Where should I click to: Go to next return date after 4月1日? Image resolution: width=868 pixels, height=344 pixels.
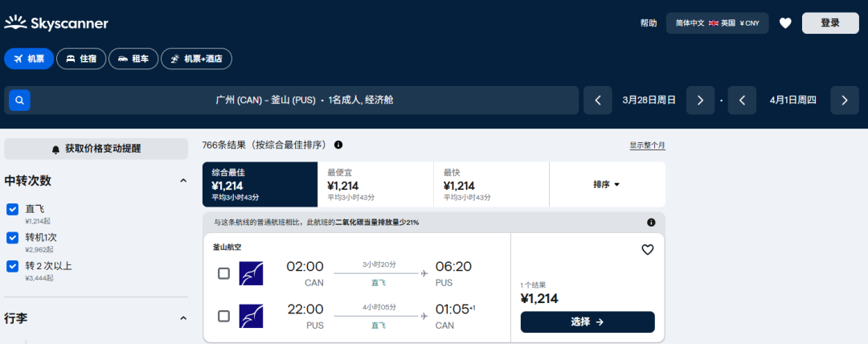coord(845,100)
